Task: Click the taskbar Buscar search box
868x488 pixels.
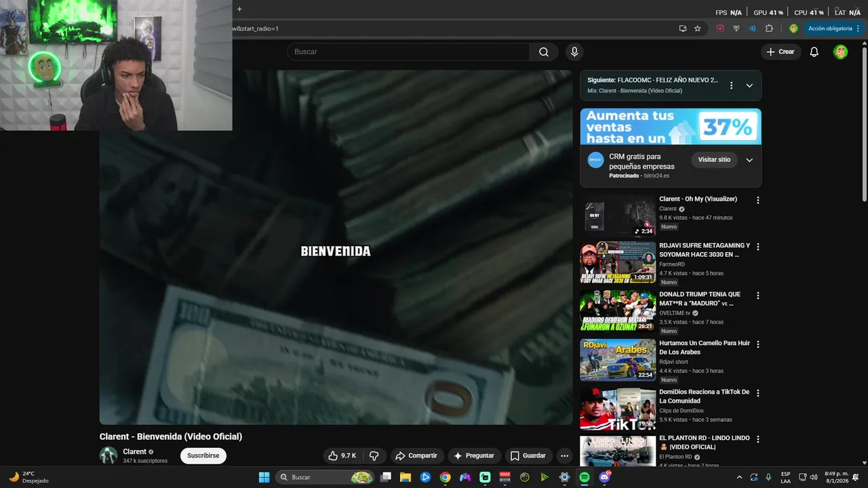Action: pos(325,477)
